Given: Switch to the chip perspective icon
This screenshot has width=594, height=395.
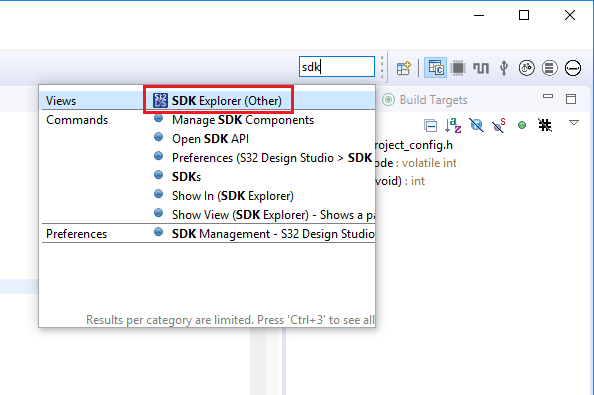Looking at the screenshot, I should click(x=458, y=68).
